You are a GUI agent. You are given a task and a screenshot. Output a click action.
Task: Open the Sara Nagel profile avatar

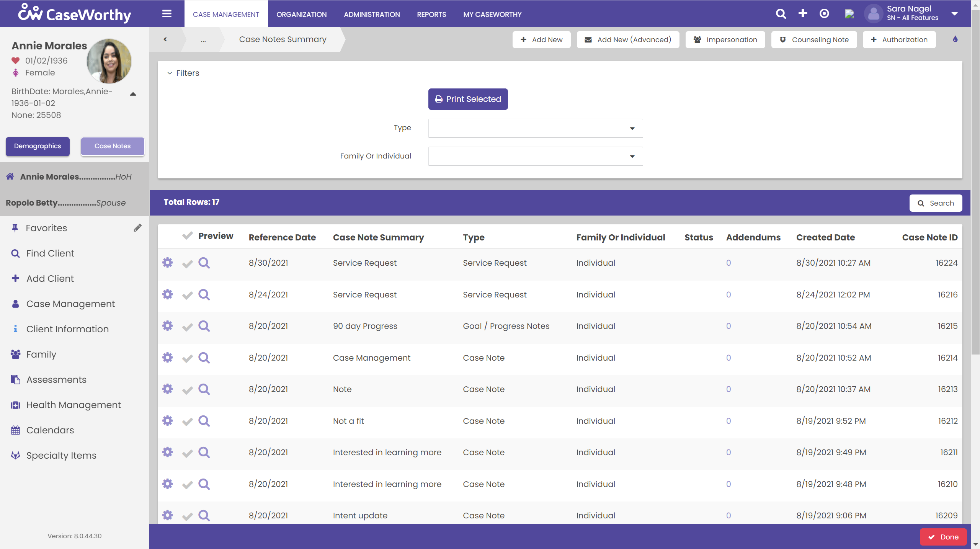coord(874,13)
